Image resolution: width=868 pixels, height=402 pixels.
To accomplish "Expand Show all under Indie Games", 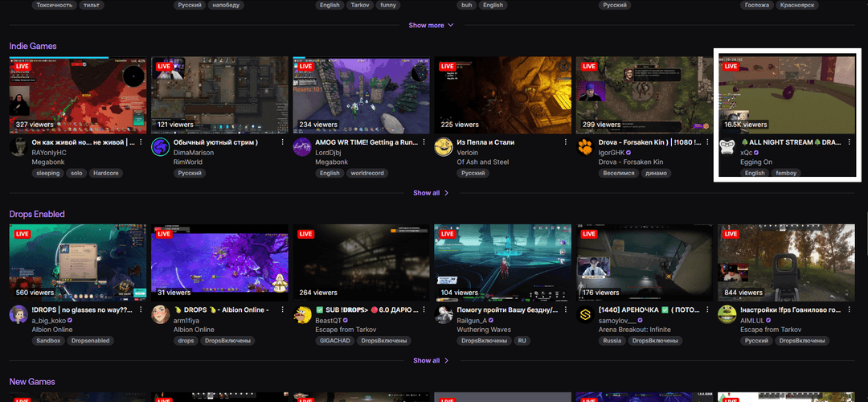I will click(432, 193).
